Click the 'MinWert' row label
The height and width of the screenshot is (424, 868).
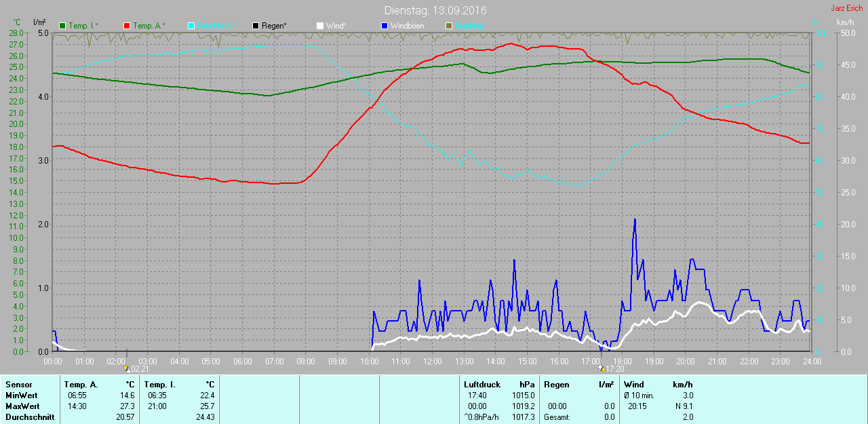20,396
